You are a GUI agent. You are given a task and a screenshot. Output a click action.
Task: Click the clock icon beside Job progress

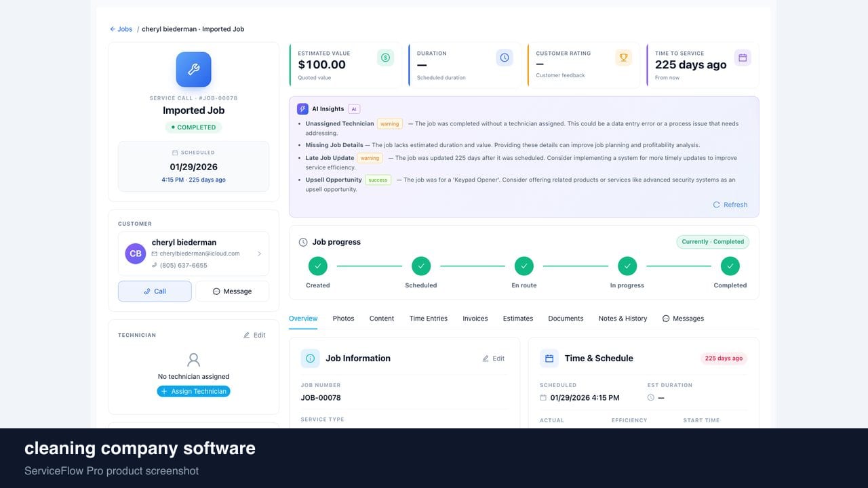[x=303, y=242]
